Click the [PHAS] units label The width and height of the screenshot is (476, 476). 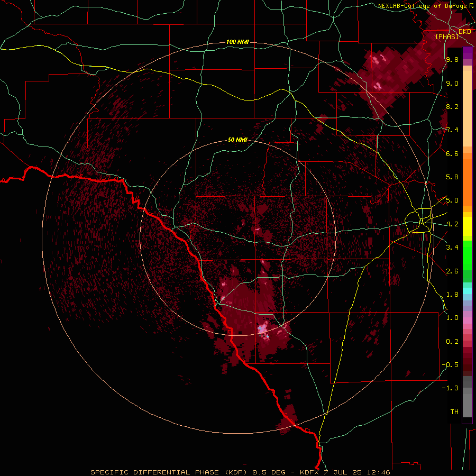point(447,36)
